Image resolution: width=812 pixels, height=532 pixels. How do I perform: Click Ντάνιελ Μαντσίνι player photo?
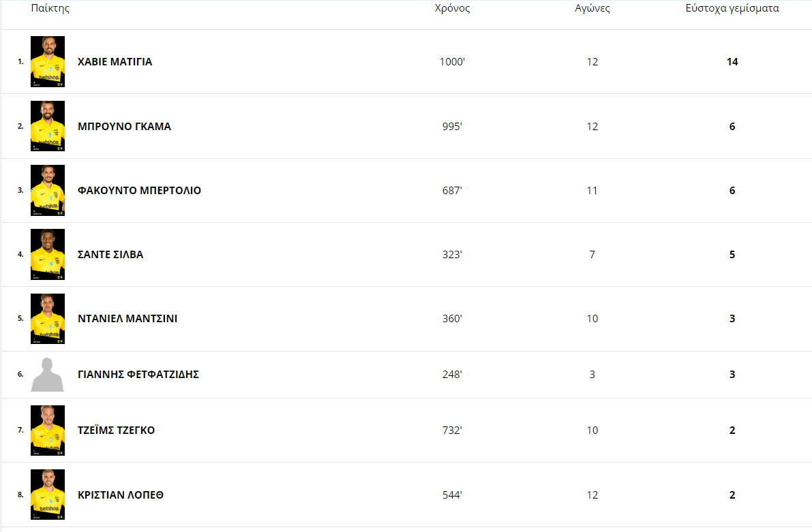pos(48,318)
